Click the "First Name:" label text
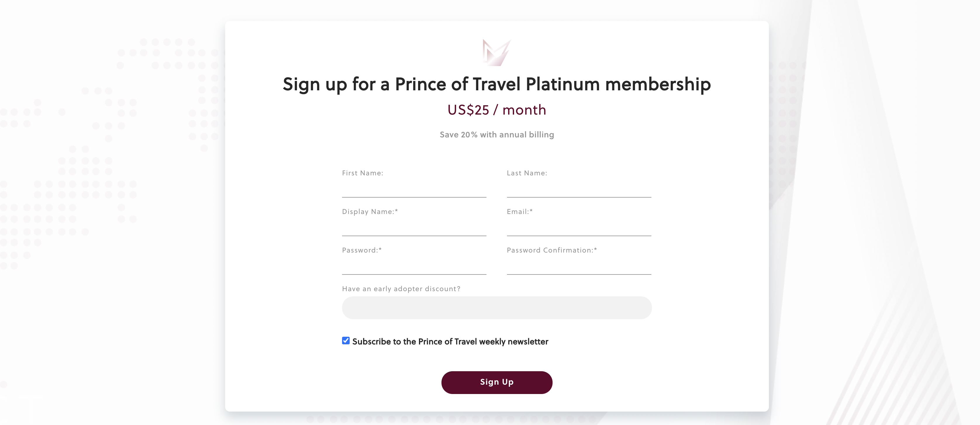This screenshot has width=980, height=425. (363, 173)
